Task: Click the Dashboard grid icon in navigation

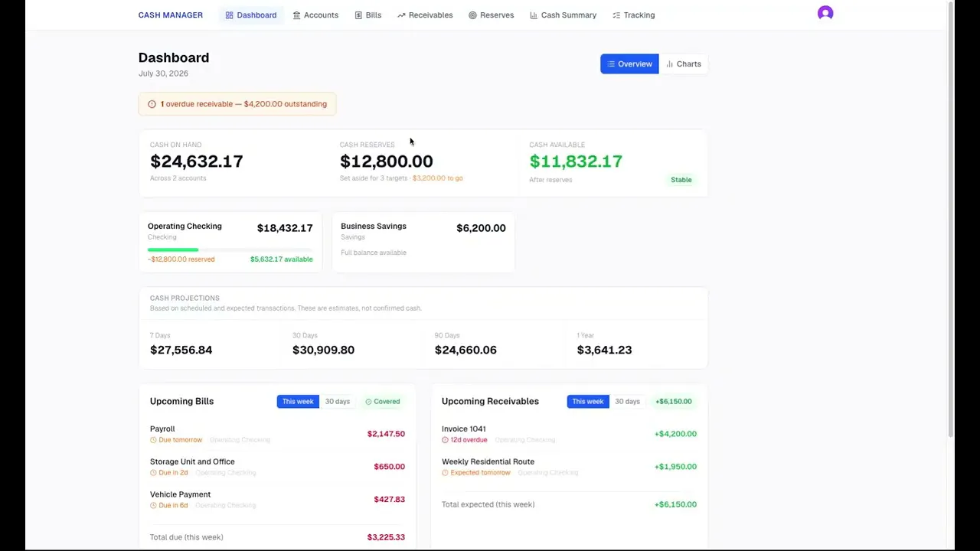Action: (x=229, y=15)
